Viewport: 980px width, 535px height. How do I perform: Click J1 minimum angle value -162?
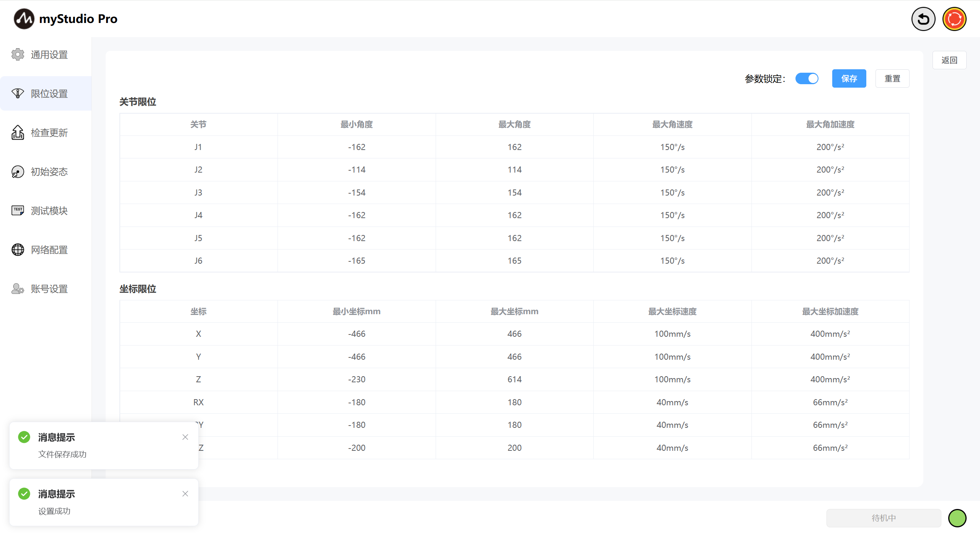click(356, 147)
